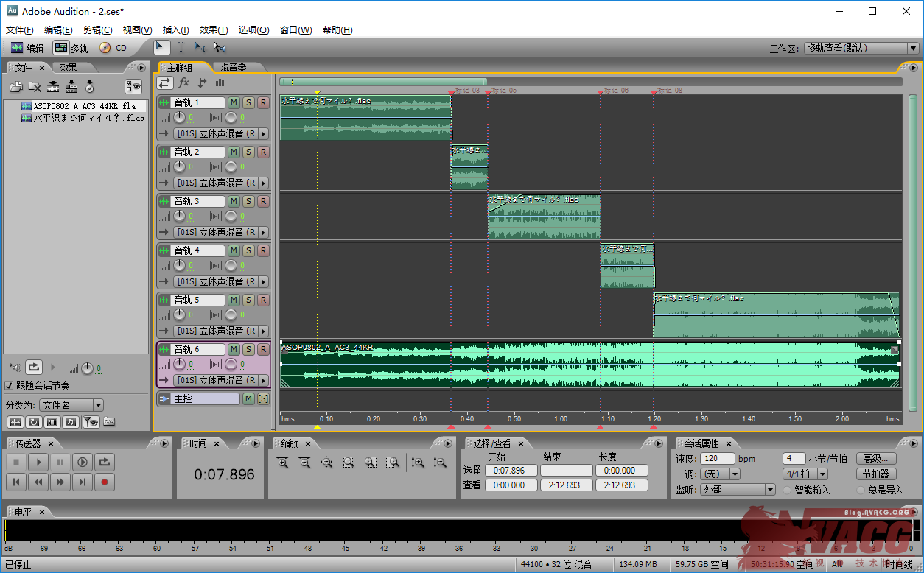Viewport: 924px width, 573px height.
Task: Open the 监听 外部 dropdown
Action: [x=738, y=490]
